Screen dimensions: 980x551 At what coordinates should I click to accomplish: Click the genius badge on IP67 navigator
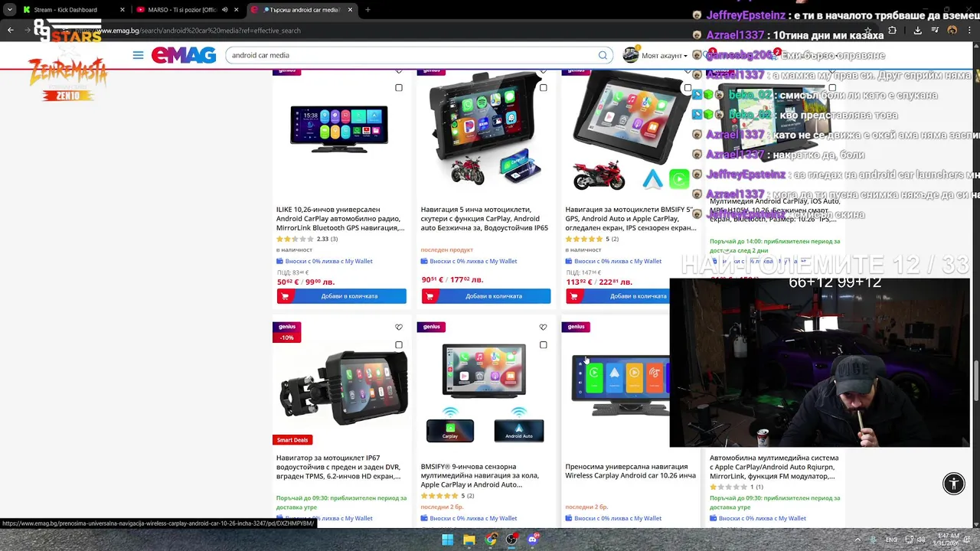287,327
